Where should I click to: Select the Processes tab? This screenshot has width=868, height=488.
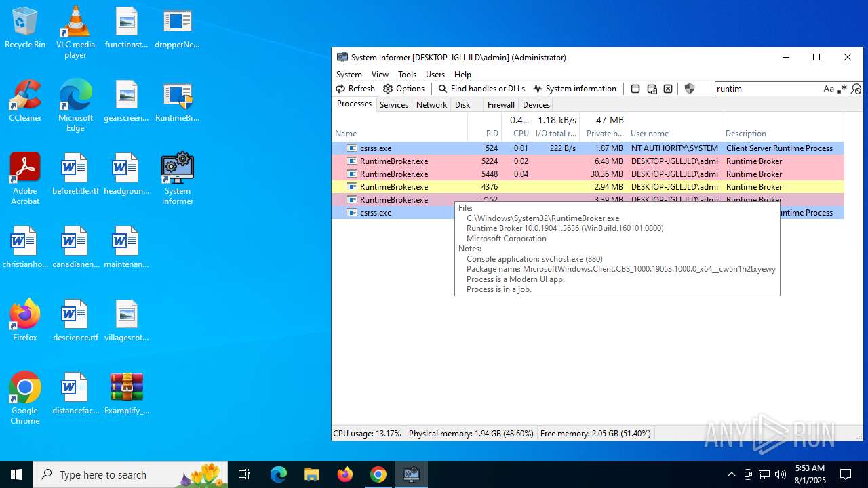click(x=354, y=104)
